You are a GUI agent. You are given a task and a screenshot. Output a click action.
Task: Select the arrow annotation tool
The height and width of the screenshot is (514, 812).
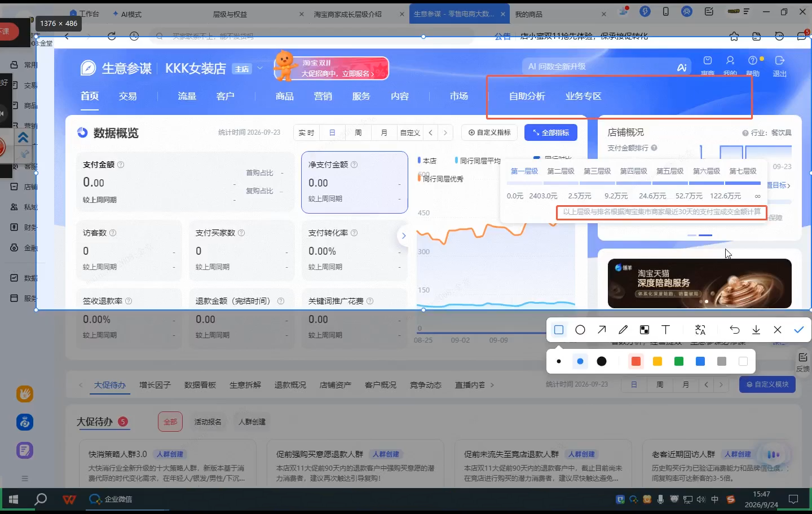tap(602, 330)
